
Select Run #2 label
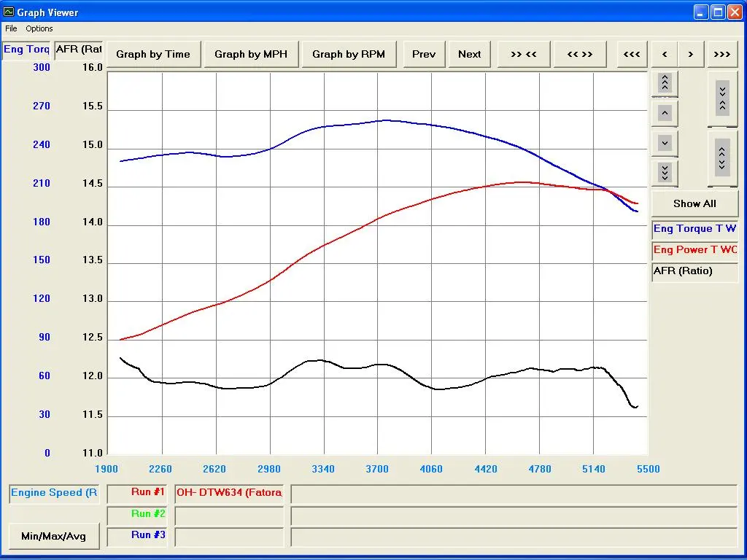[137, 516]
